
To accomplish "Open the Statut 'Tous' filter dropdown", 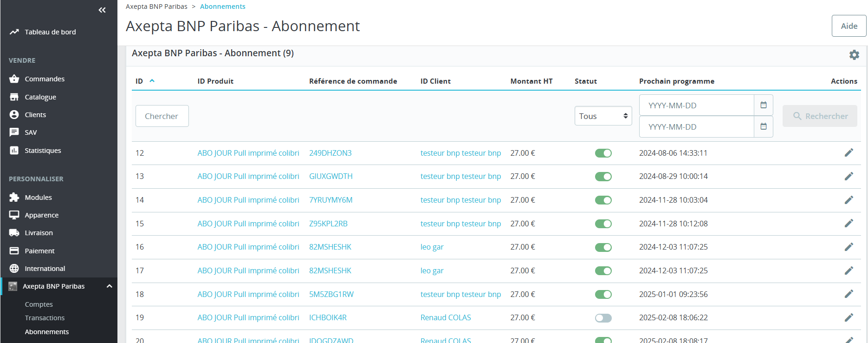I will point(603,116).
